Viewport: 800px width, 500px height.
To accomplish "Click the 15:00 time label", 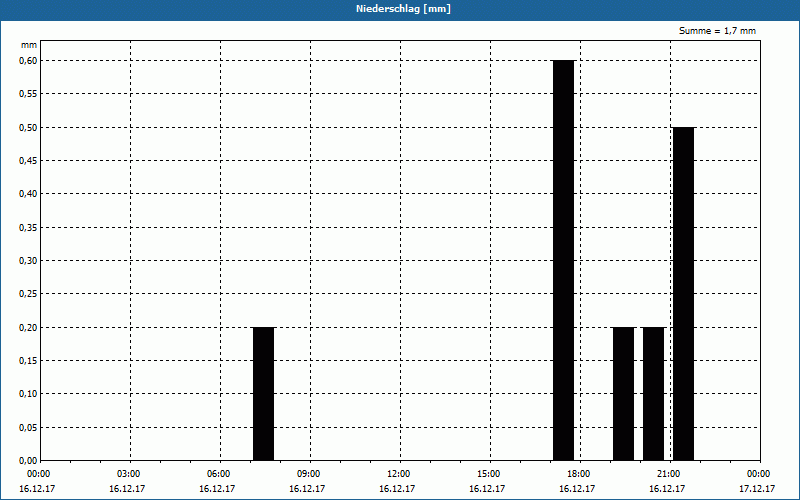I will point(490,474).
